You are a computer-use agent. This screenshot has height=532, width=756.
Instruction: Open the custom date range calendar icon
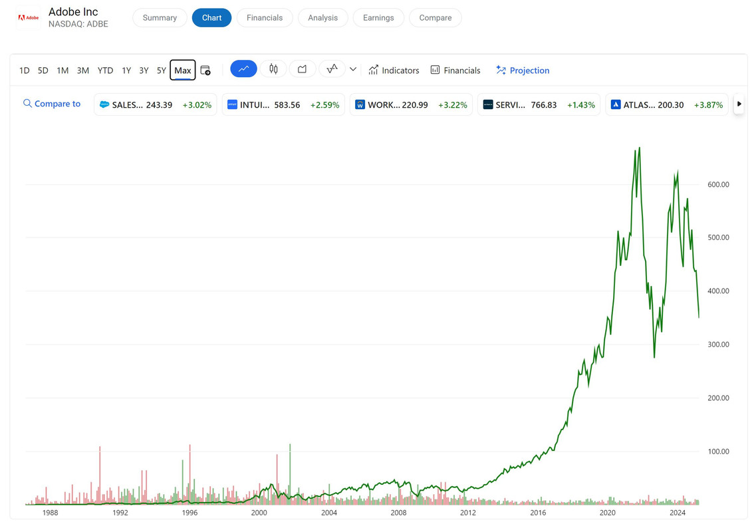click(205, 70)
